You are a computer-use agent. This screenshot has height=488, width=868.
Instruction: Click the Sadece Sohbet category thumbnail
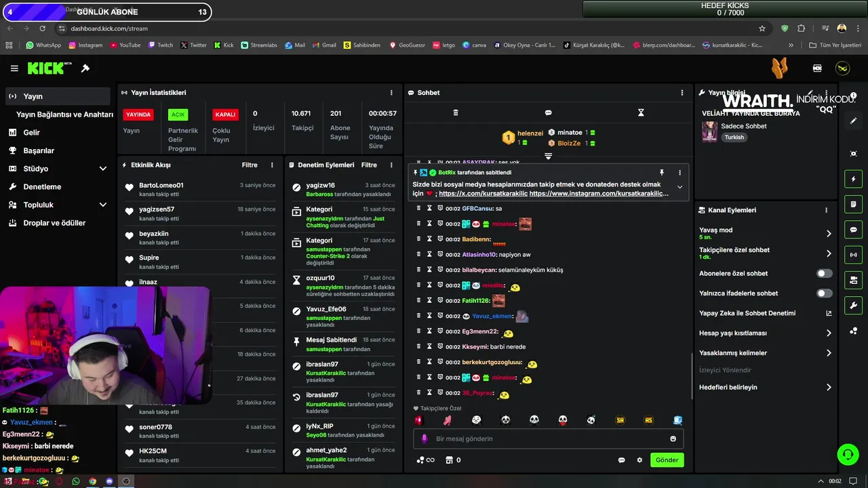point(709,131)
